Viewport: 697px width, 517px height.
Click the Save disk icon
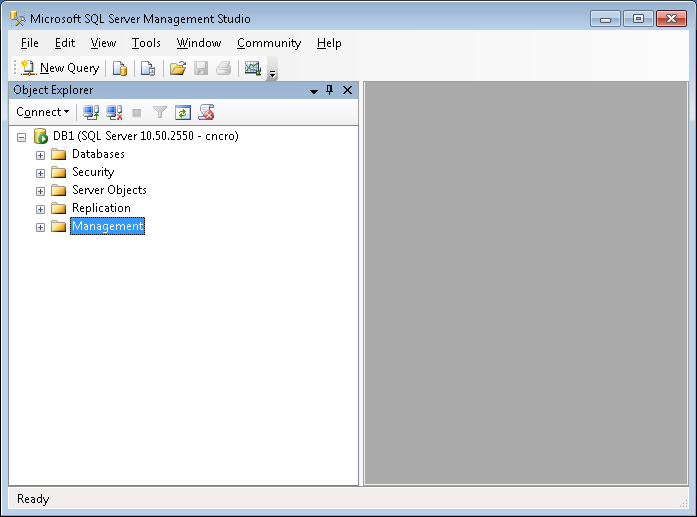pos(201,68)
